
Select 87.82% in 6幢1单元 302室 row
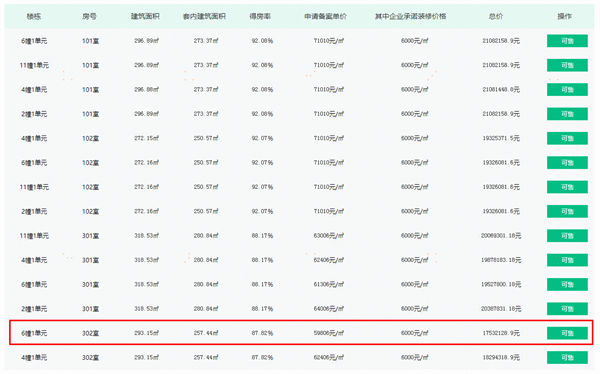click(x=262, y=333)
